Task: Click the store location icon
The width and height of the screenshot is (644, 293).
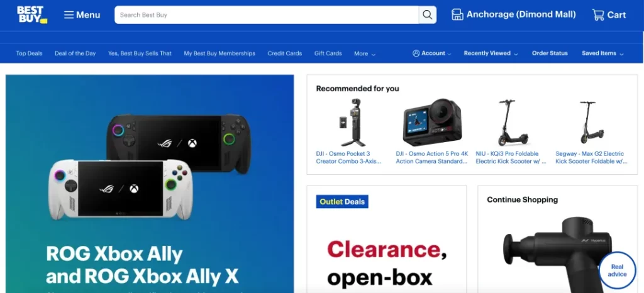Action: tap(457, 14)
